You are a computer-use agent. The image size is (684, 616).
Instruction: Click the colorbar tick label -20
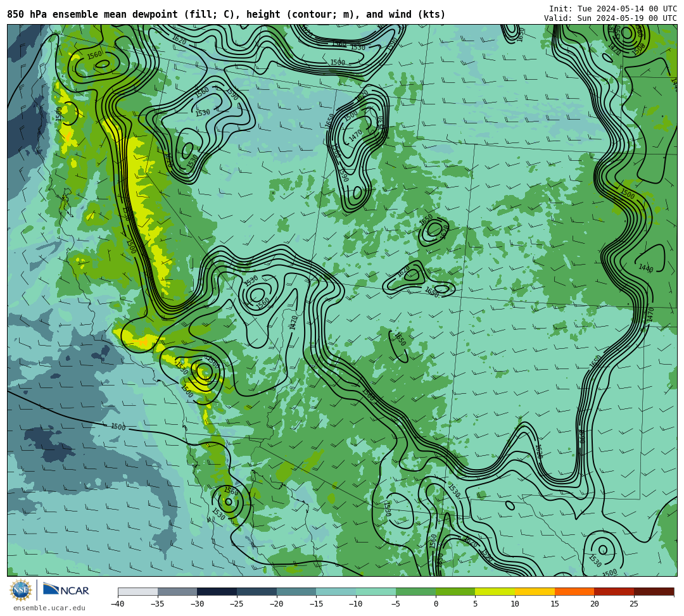coord(277,604)
